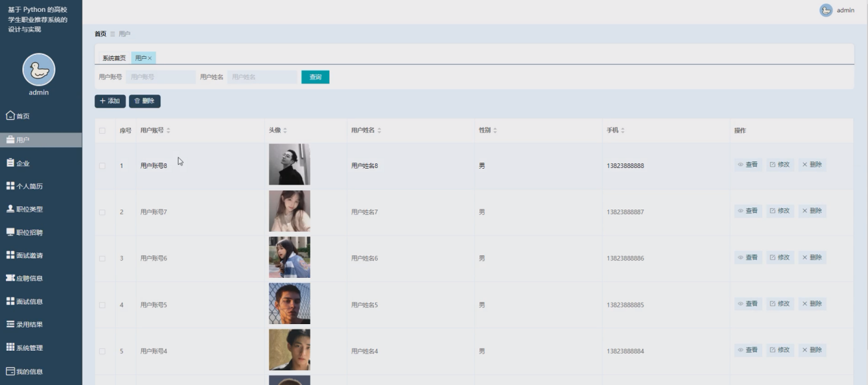Click 删除 for 用户账号8 row

pyautogui.click(x=812, y=165)
